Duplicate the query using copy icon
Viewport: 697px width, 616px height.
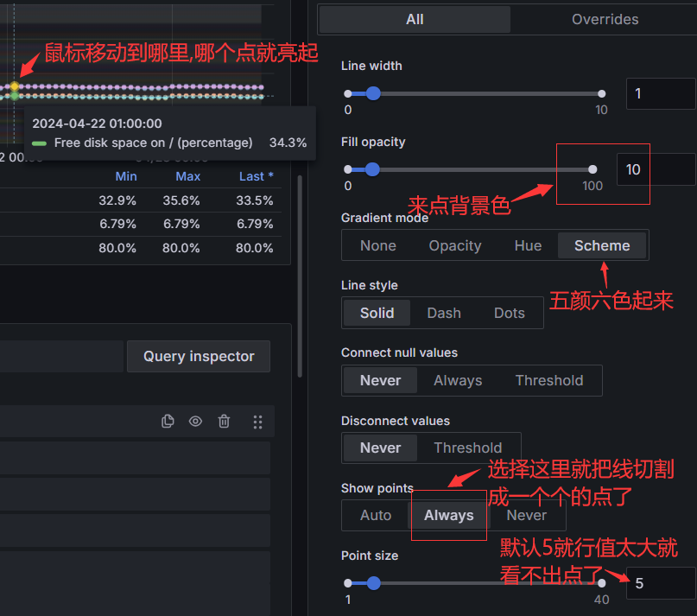168,422
